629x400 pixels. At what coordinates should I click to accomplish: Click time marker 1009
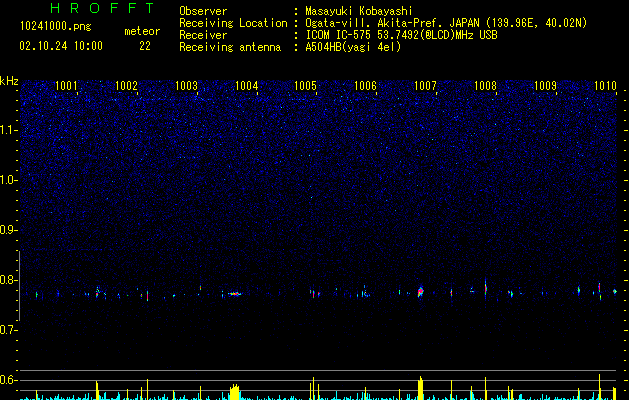546,86
